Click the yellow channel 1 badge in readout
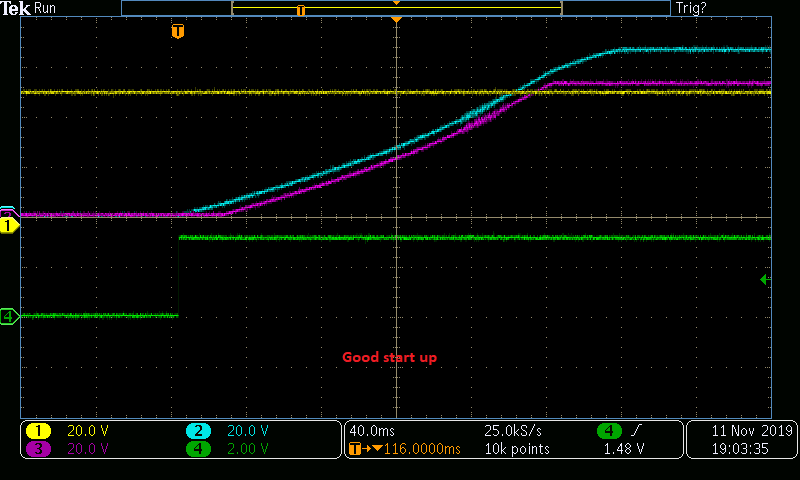Image resolution: width=800 pixels, height=480 pixels. (x=38, y=431)
